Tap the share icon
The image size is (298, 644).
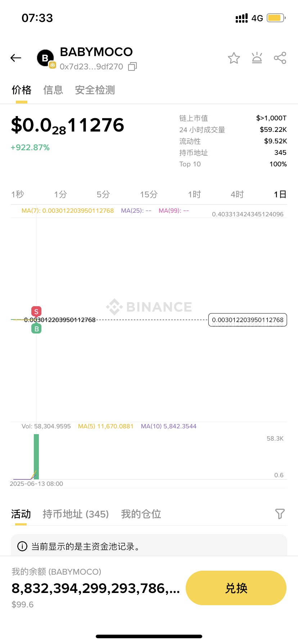pos(280,58)
